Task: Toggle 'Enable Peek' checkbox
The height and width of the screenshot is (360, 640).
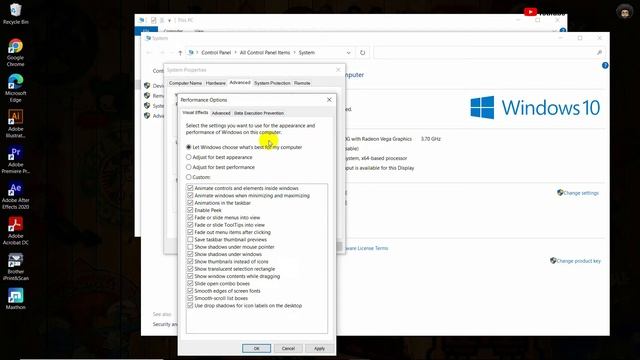Action: pos(190,210)
